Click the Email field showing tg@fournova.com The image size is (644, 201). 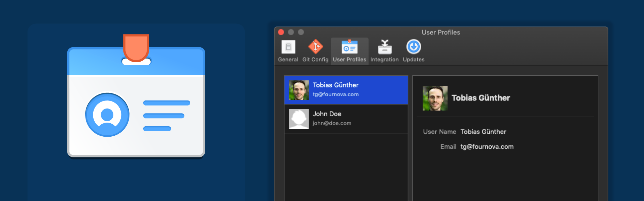[487, 147]
